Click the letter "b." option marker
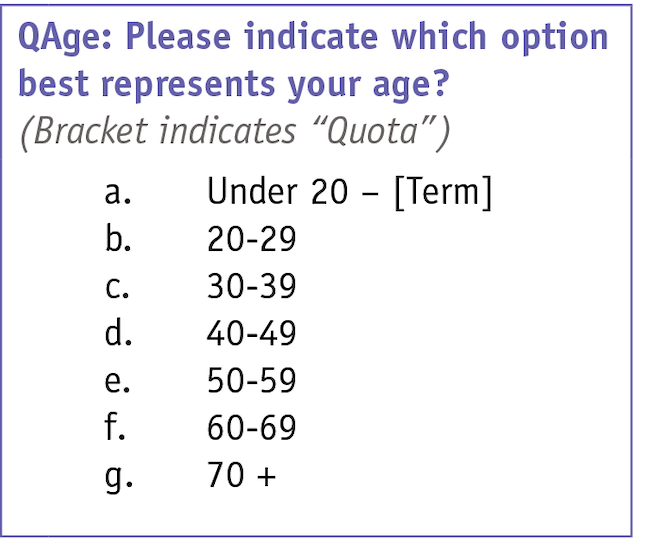Viewport: 650px width, 557px height. click(x=118, y=239)
